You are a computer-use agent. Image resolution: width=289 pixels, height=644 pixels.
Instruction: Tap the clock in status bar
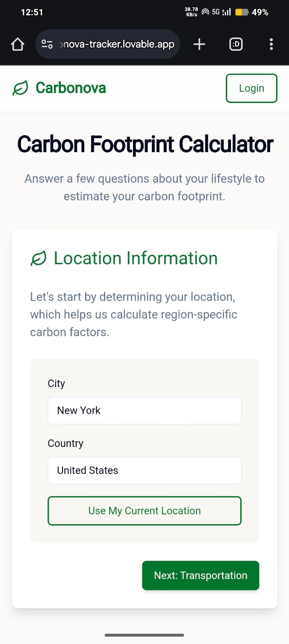pos(32,12)
